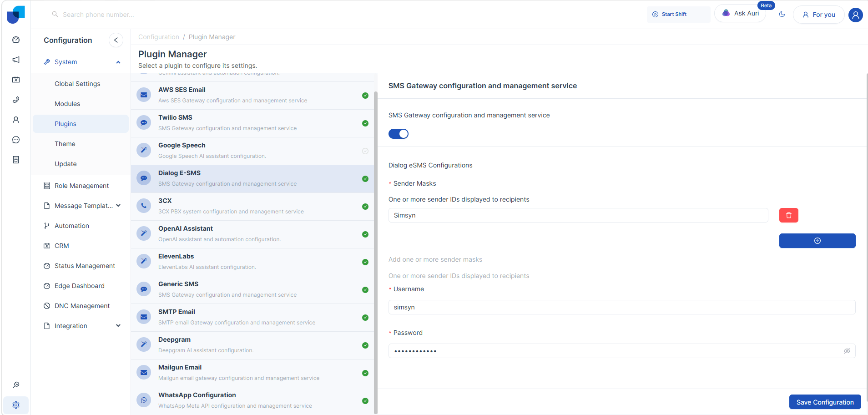868x415 pixels.
Task: Click the Start Shift button
Action: 678,14
